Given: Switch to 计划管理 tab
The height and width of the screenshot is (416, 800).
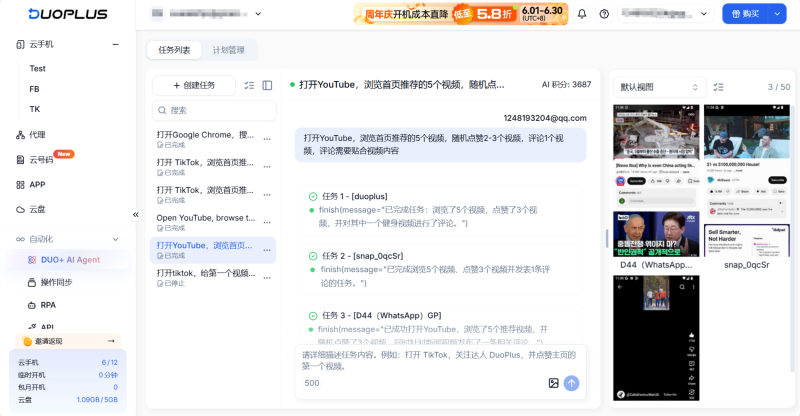Looking at the screenshot, I should tap(229, 50).
